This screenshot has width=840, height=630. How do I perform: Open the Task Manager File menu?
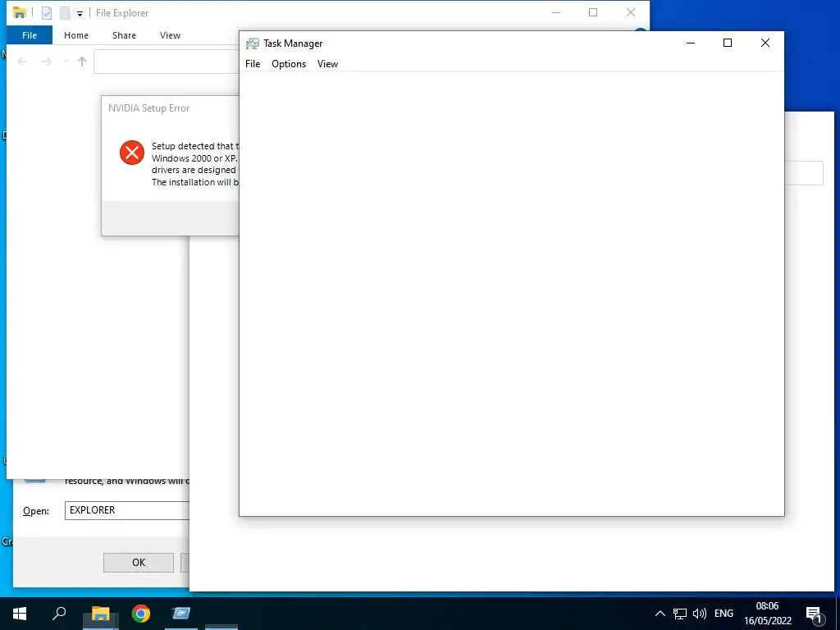click(253, 64)
